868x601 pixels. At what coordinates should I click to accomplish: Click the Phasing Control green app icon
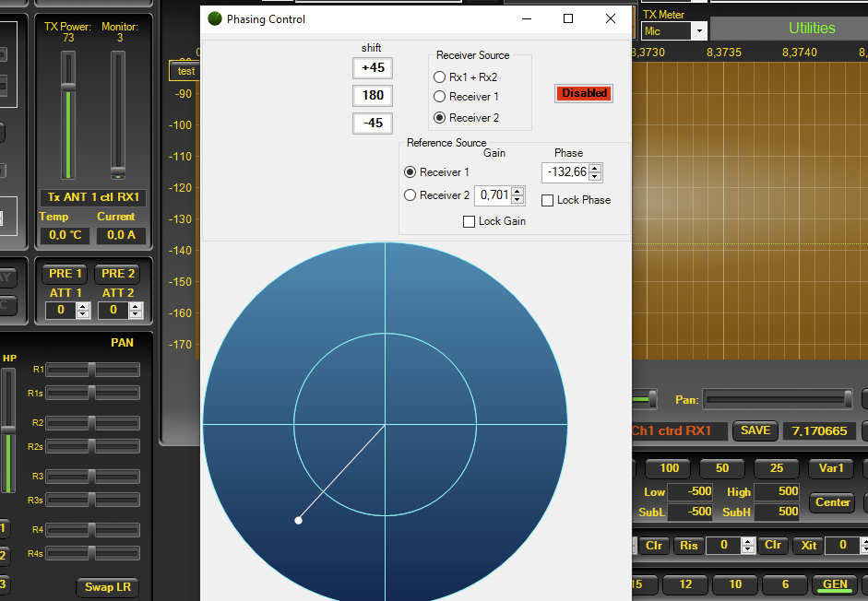pos(215,19)
